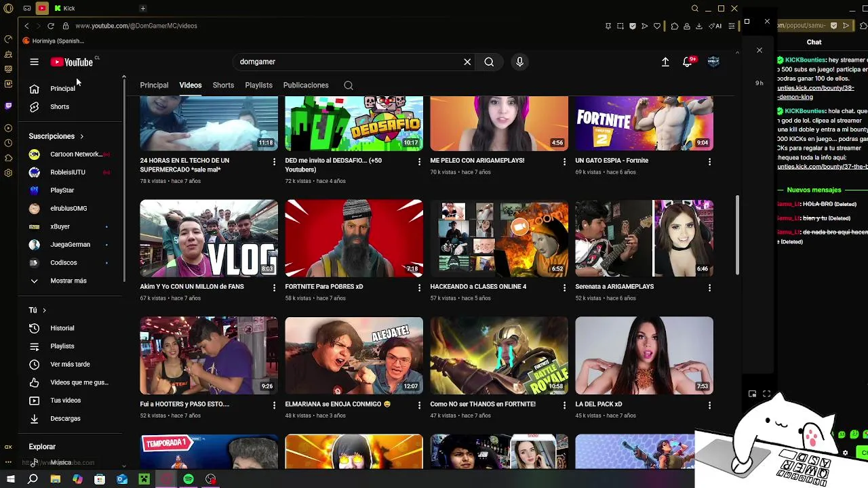
Task: Click the main page vertical scrollbar
Action: click(737, 236)
